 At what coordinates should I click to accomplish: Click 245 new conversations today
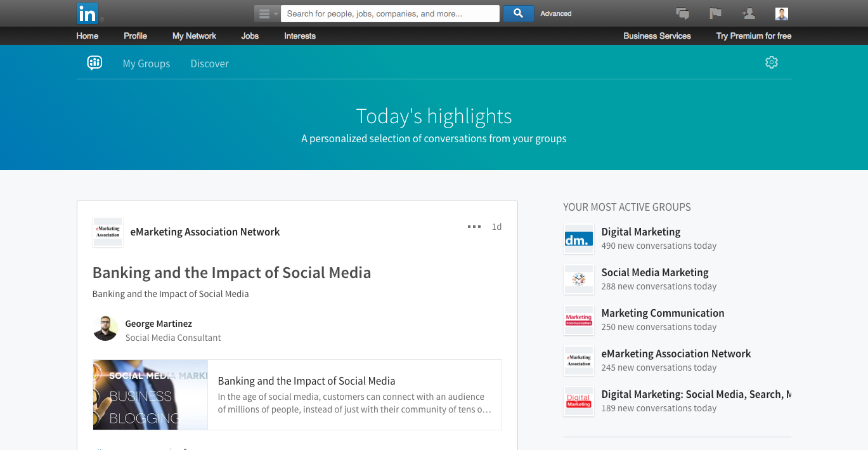tap(659, 367)
